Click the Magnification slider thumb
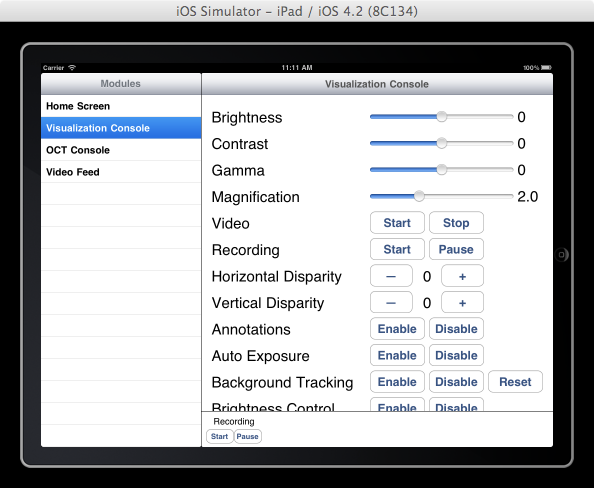Screen dimensions: 594x488 pyautogui.click(x=419, y=196)
